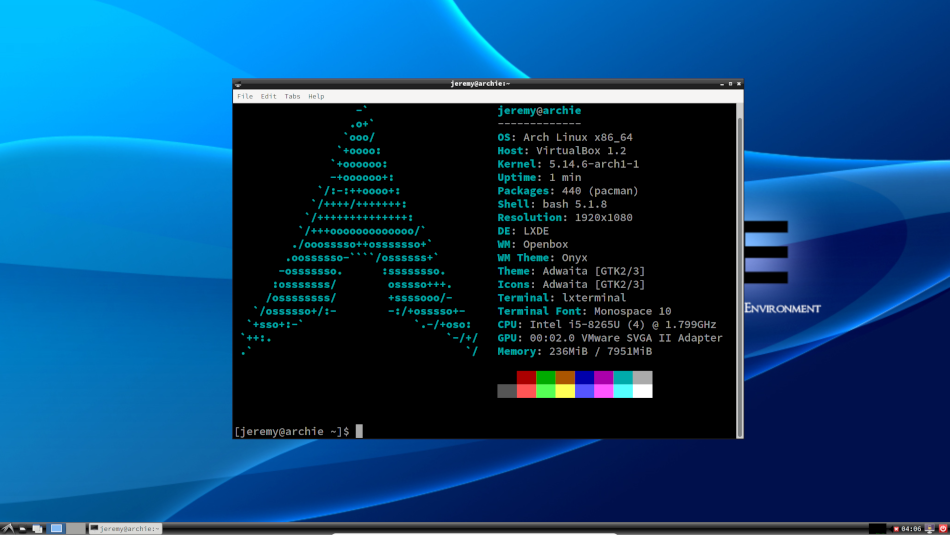
Task: Click the [jeremy@archie ~]$ prompt line
Action: point(292,431)
